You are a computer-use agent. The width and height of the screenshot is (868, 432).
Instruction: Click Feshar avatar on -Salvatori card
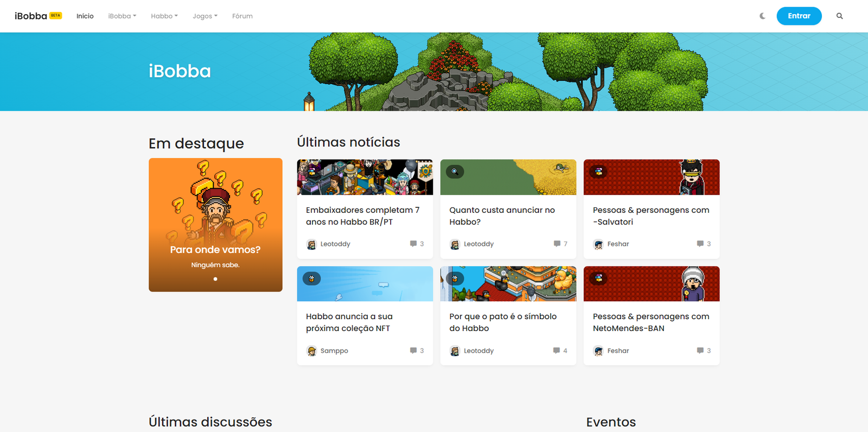598,245
